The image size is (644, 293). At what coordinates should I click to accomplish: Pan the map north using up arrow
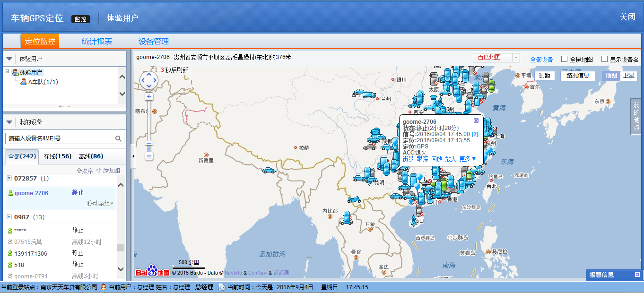pyautogui.click(x=149, y=74)
